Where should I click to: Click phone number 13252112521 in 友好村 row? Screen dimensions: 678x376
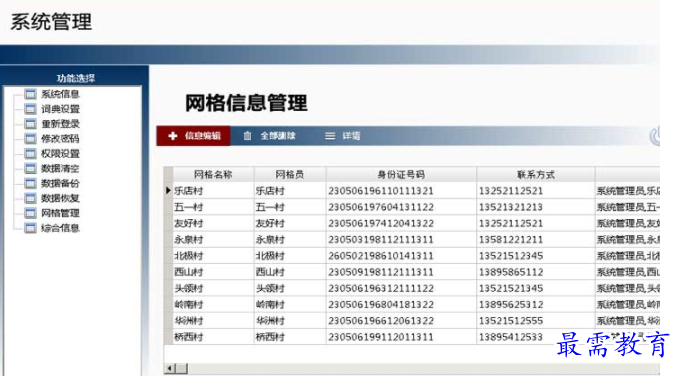point(511,223)
